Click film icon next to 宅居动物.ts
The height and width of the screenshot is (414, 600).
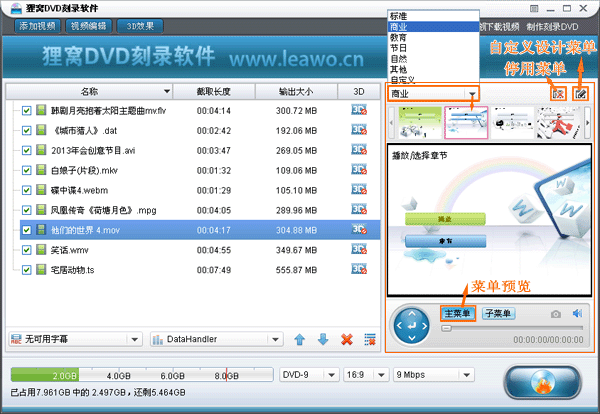41,269
